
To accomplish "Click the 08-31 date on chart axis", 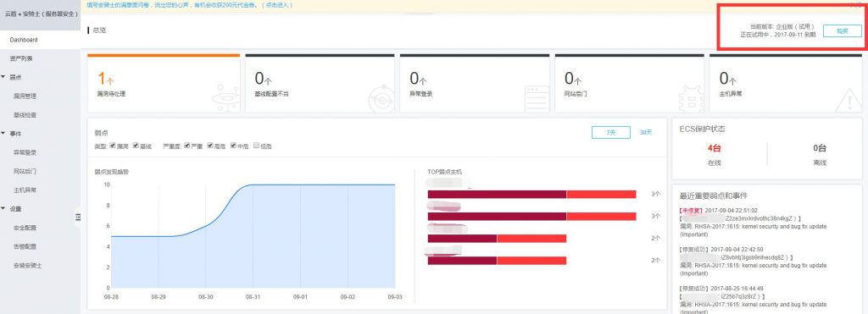I will click(253, 297).
